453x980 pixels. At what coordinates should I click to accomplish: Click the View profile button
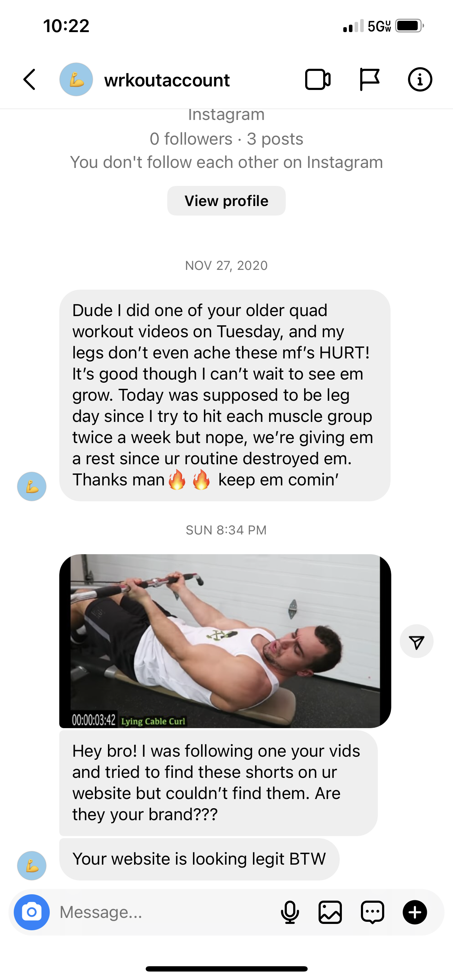click(226, 200)
